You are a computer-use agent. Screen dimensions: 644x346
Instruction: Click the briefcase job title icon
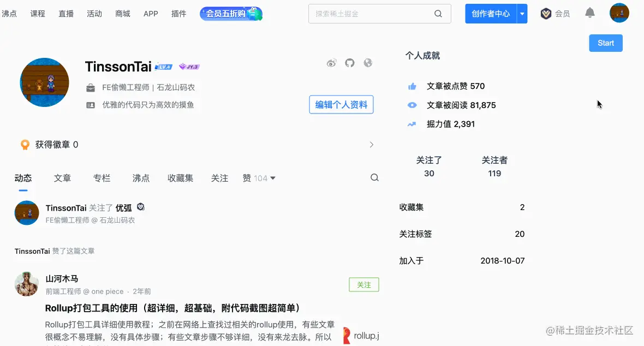91,87
